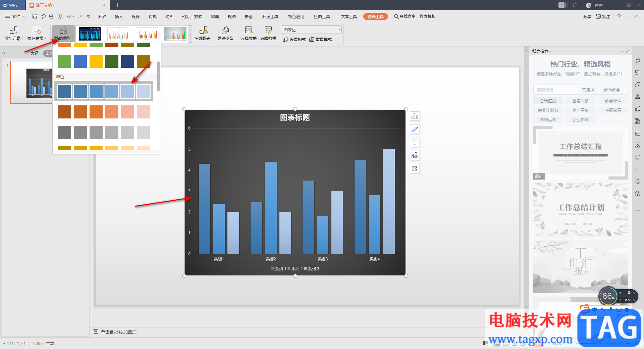Open the chart filter funnel button
The width and height of the screenshot is (644, 349).
[x=415, y=143]
